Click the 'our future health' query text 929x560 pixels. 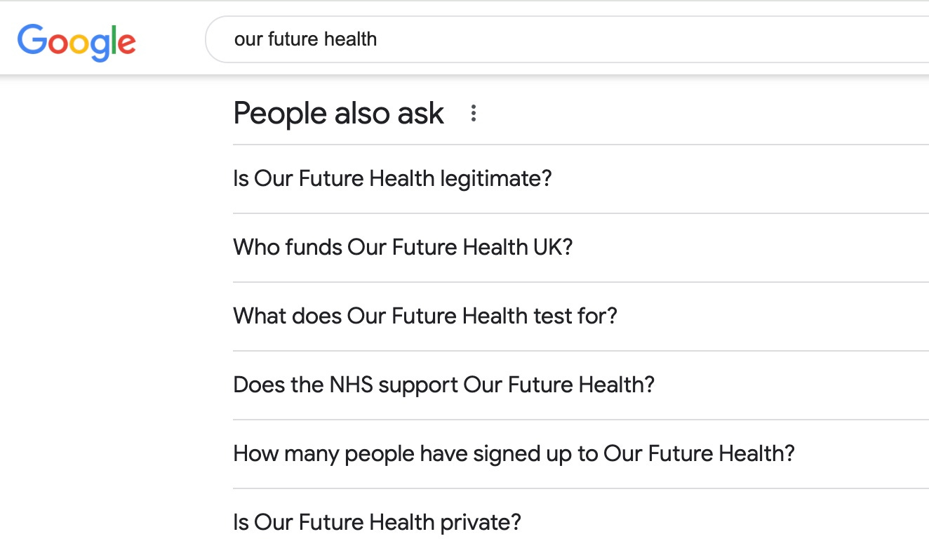coord(305,39)
